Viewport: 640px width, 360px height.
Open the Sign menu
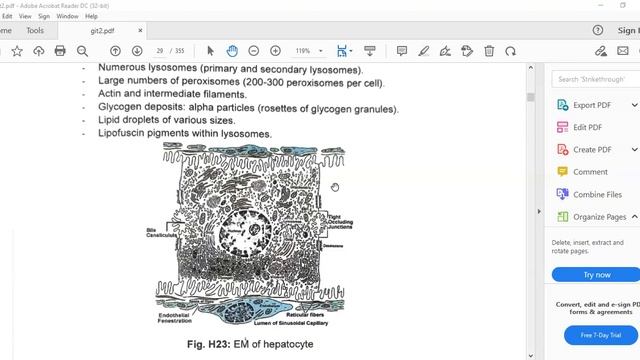click(x=44, y=16)
